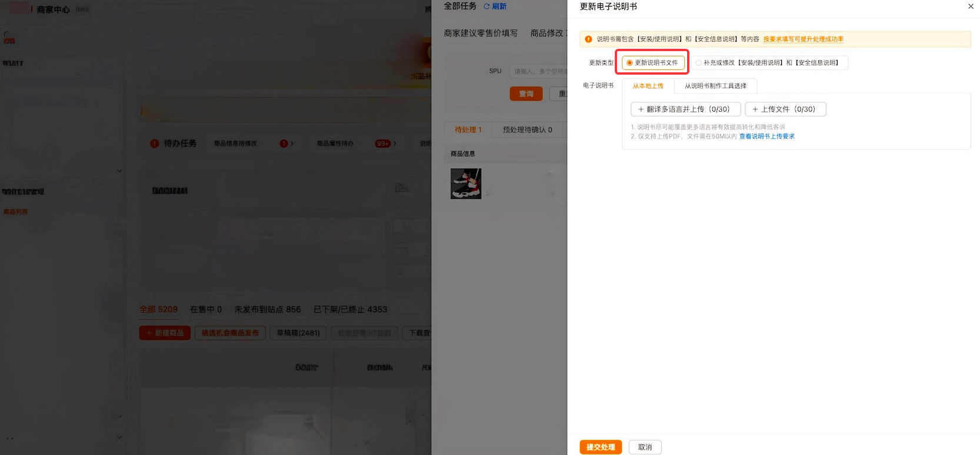The width and height of the screenshot is (980, 455).
Task: Click the red alert icon beside 待办任务
Action: 154,143
